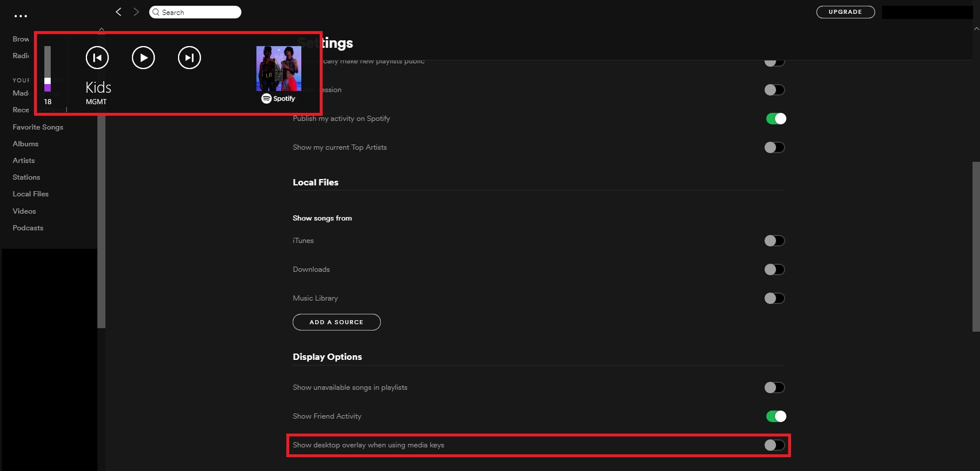This screenshot has height=471, width=980.
Task: Play the song from the overlay
Action: (143, 58)
